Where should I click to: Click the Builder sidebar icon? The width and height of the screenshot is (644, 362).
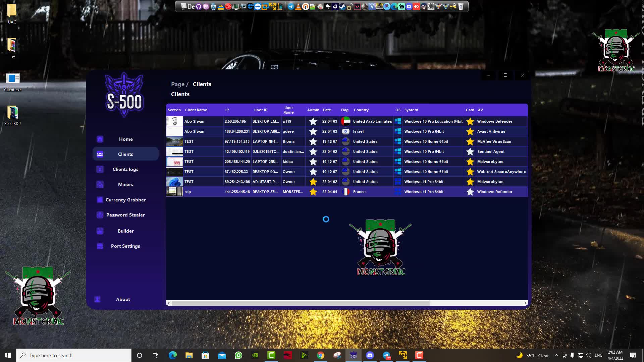pos(100,231)
